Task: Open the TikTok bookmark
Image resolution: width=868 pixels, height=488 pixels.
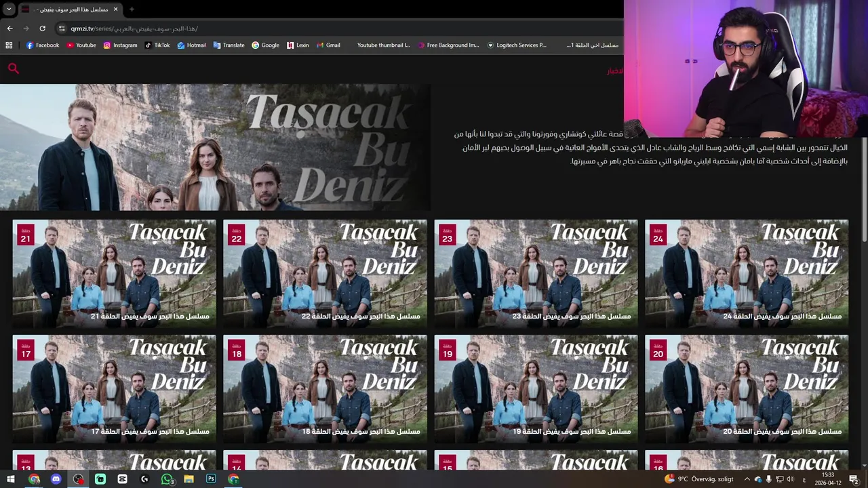Action: (x=157, y=45)
